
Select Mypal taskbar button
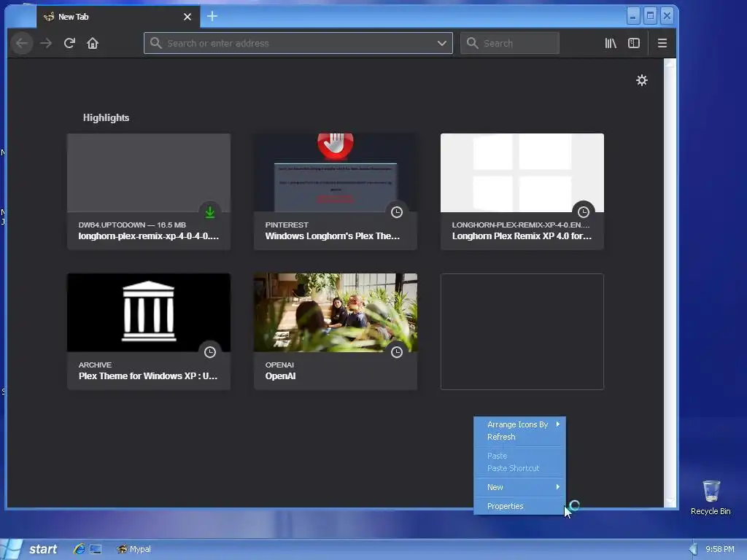(x=134, y=549)
